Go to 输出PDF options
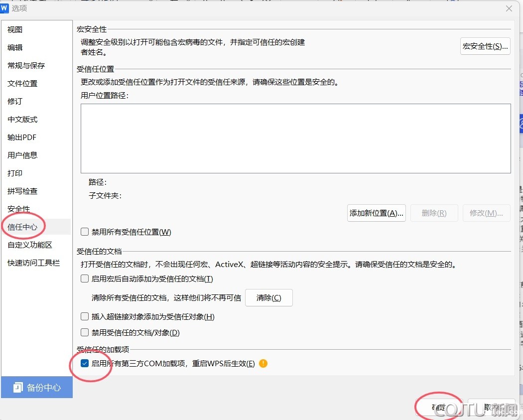 (x=22, y=138)
